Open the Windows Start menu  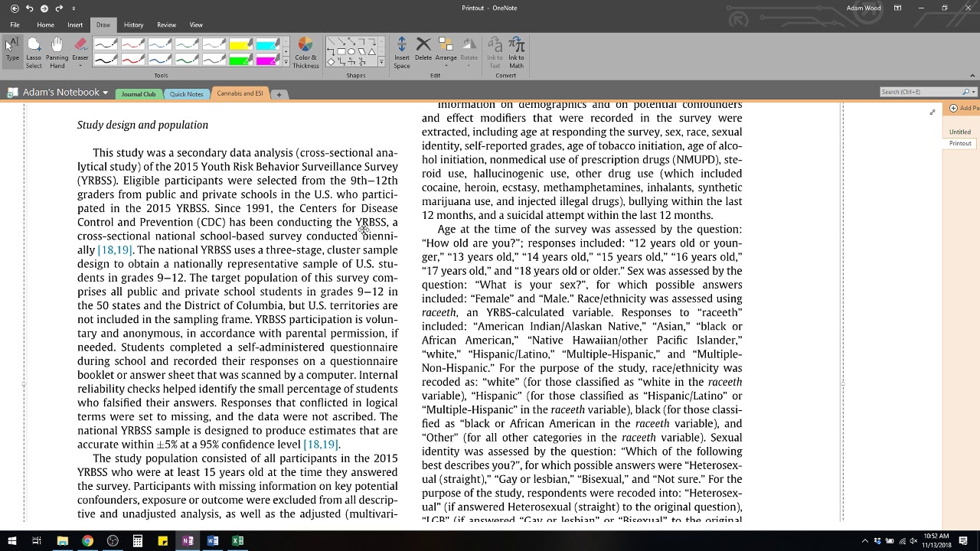tap(11, 541)
